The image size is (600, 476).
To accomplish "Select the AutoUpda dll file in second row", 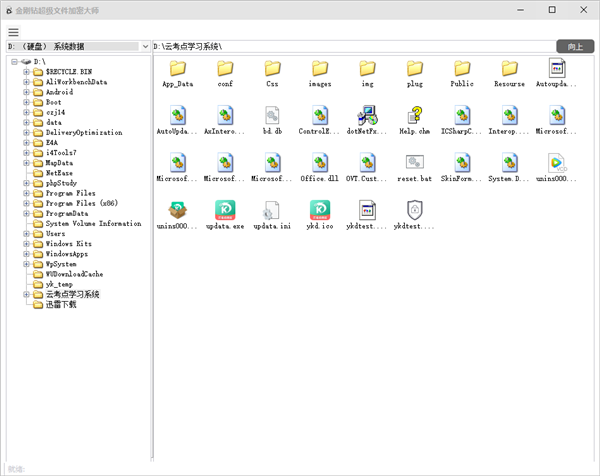I will 178,116.
